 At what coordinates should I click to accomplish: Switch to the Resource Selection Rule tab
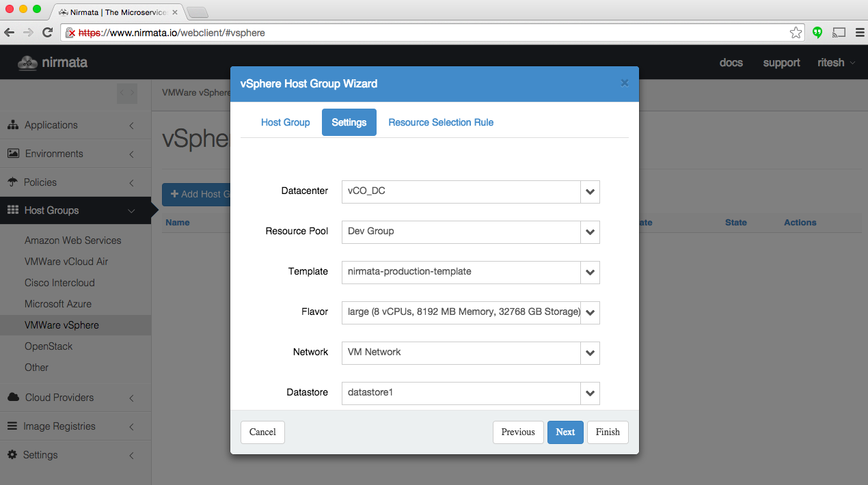tap(441, 122)
